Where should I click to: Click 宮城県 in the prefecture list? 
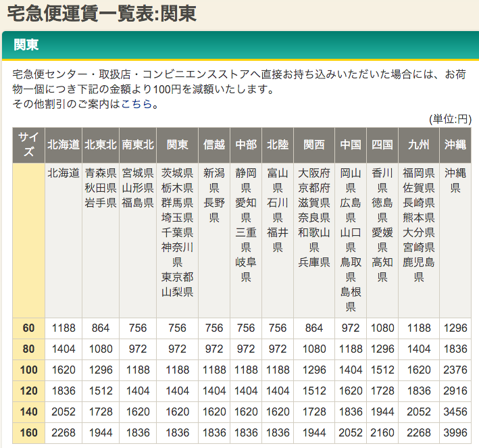(x=138, y=173)
